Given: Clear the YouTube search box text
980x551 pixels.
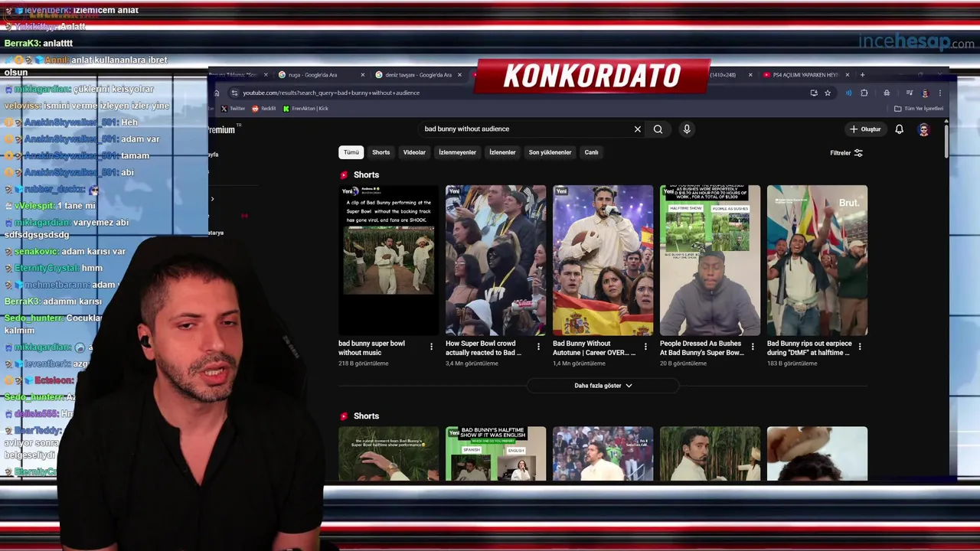Looking at the screenshot, I should click(x=637, y=129).
